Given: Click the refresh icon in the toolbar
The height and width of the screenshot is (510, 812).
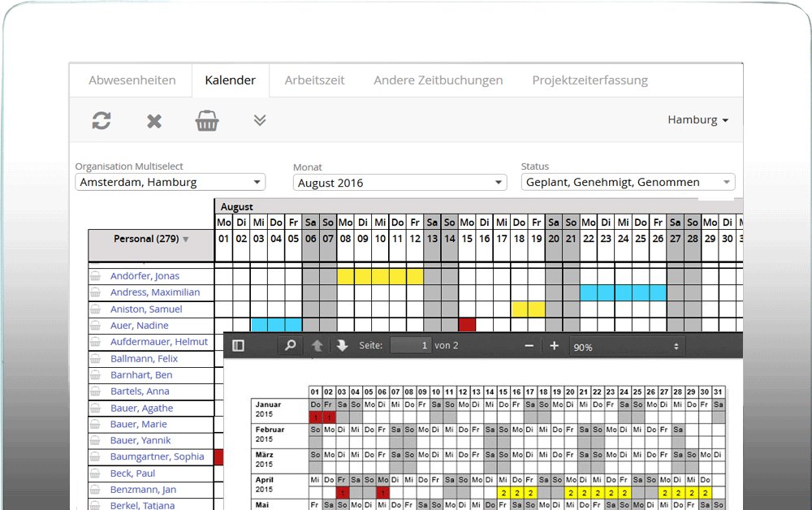Looking at the screenshot, I should [101, 120].
